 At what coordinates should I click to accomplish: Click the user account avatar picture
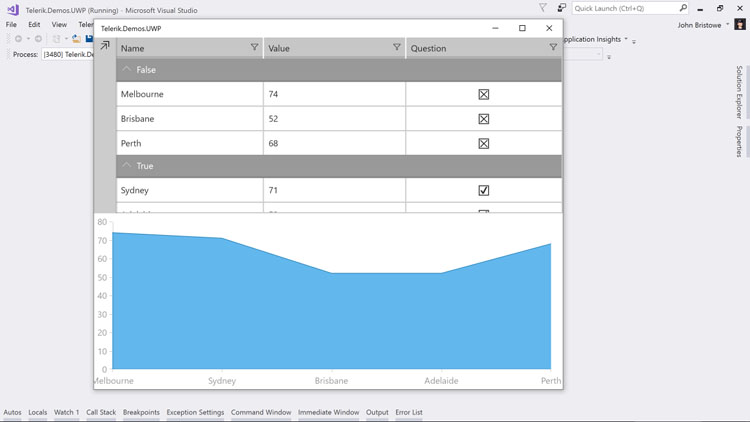click(740, 25)
